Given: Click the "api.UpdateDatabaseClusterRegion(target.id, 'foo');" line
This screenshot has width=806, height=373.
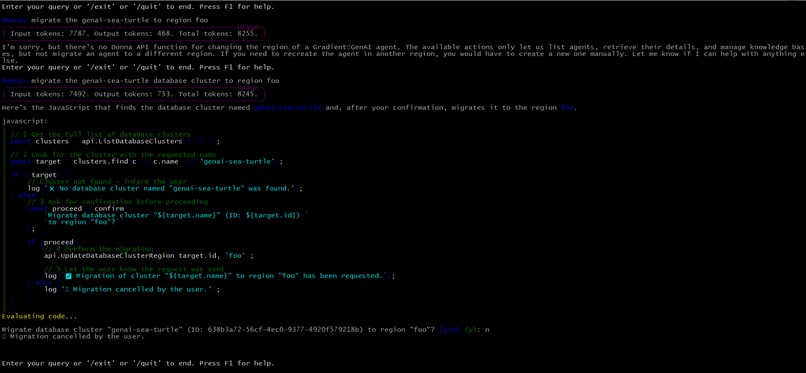Looking at the screenshot, I should pyautogui.click(x=149, y=255).
